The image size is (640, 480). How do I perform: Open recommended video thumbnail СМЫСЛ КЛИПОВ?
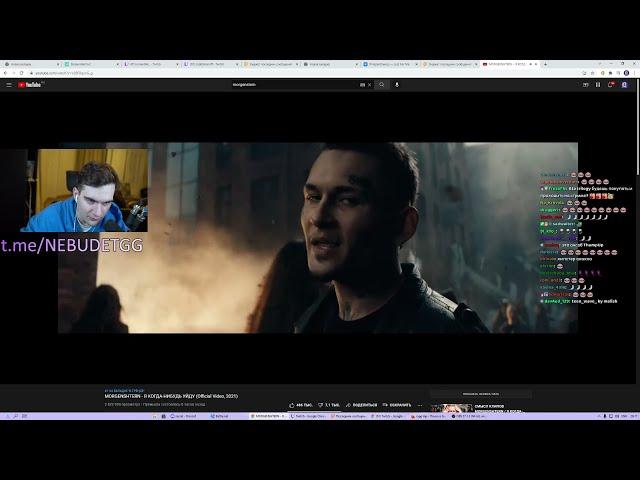(x=452, y=407)
